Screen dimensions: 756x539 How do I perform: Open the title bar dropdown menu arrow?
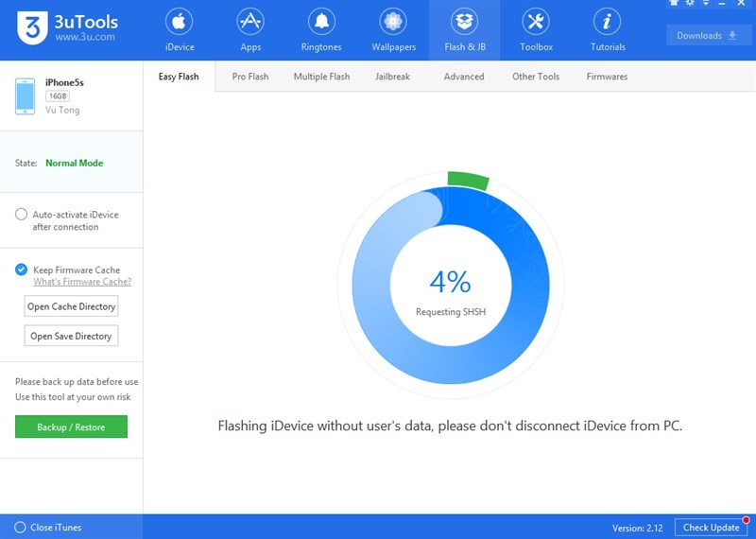[x=705, y=3]
